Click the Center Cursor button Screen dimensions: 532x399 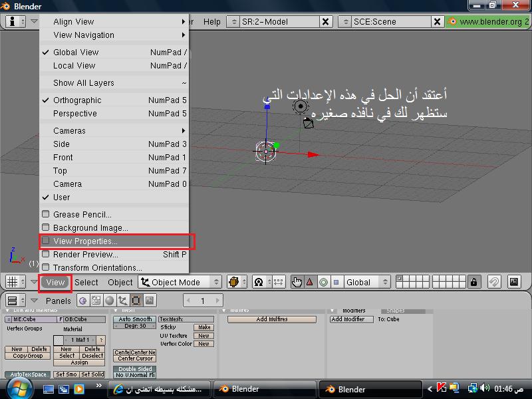(x=135, y=358)
